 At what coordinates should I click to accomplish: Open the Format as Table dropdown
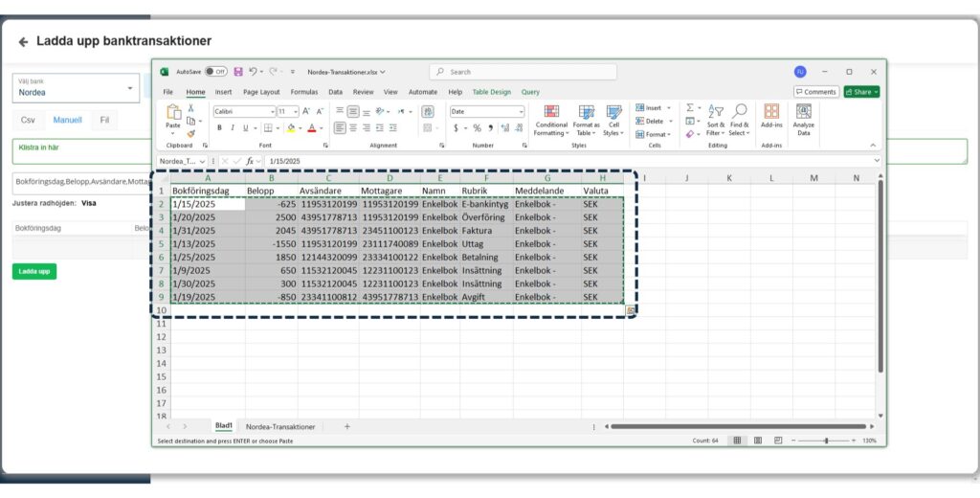[587, 120]
